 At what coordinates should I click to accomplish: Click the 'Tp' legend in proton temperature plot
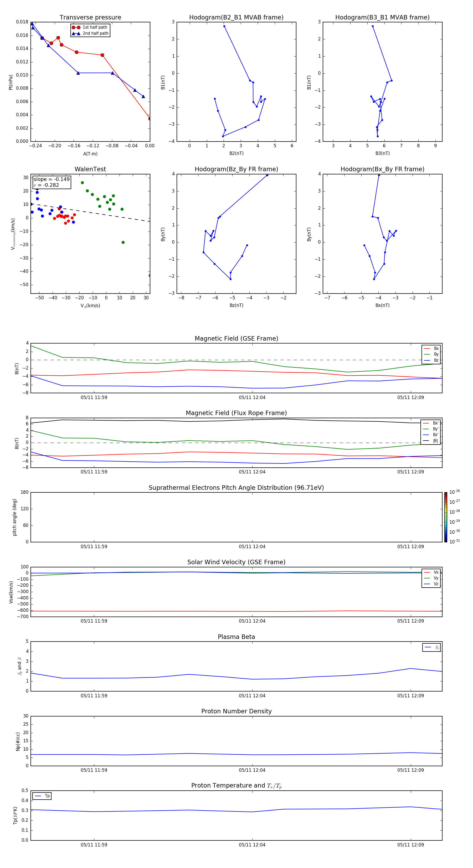42,796
